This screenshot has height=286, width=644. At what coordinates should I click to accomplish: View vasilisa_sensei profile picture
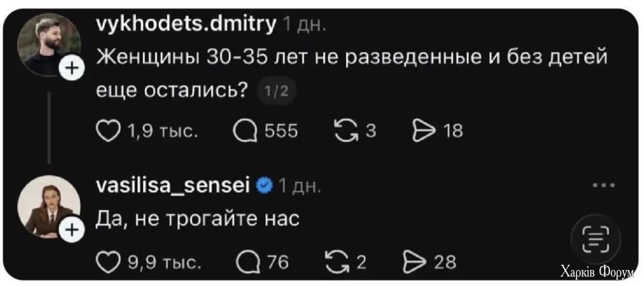tap(48, 205)
